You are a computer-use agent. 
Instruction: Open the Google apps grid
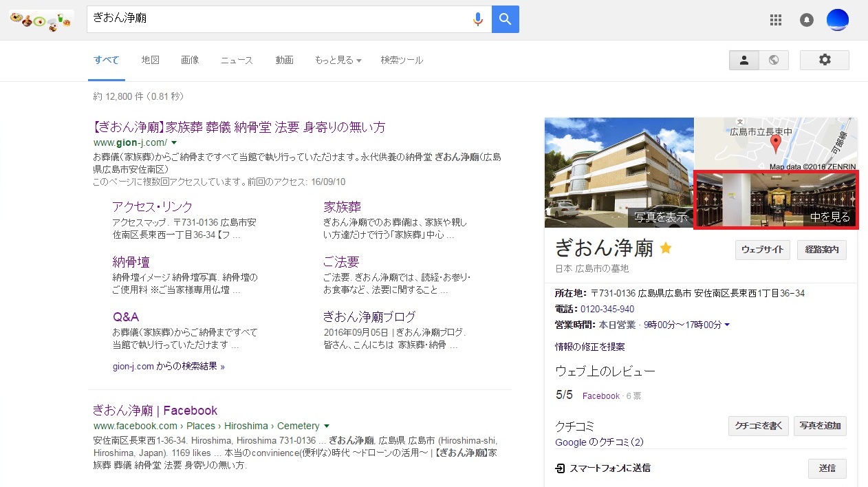pos(776,20)
